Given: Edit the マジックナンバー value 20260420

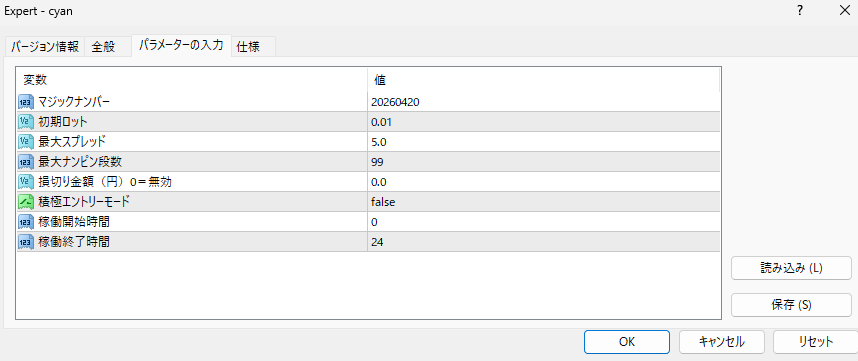Looking at the screenshot, I should point(544,102).
